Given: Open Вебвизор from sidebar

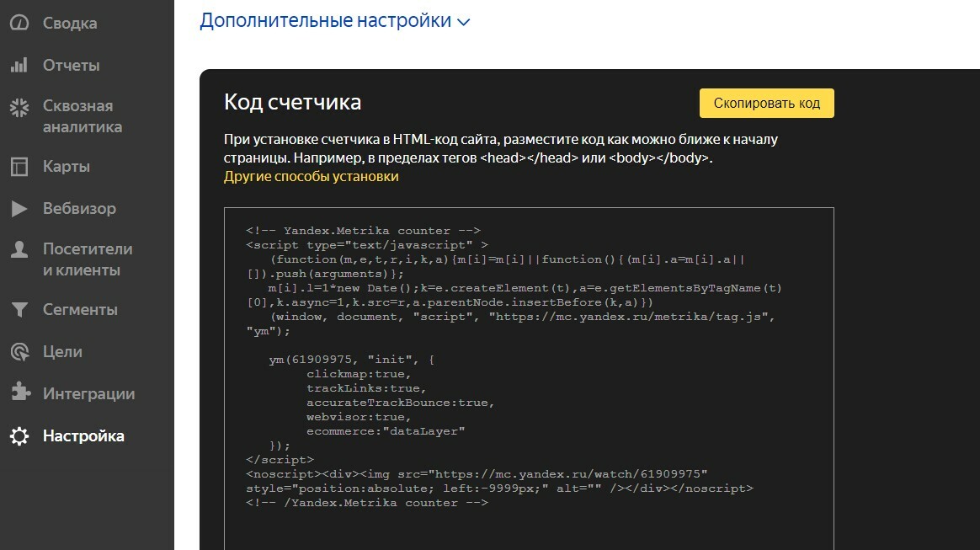Looking at the screenshot, I should [x=79, y=208].
